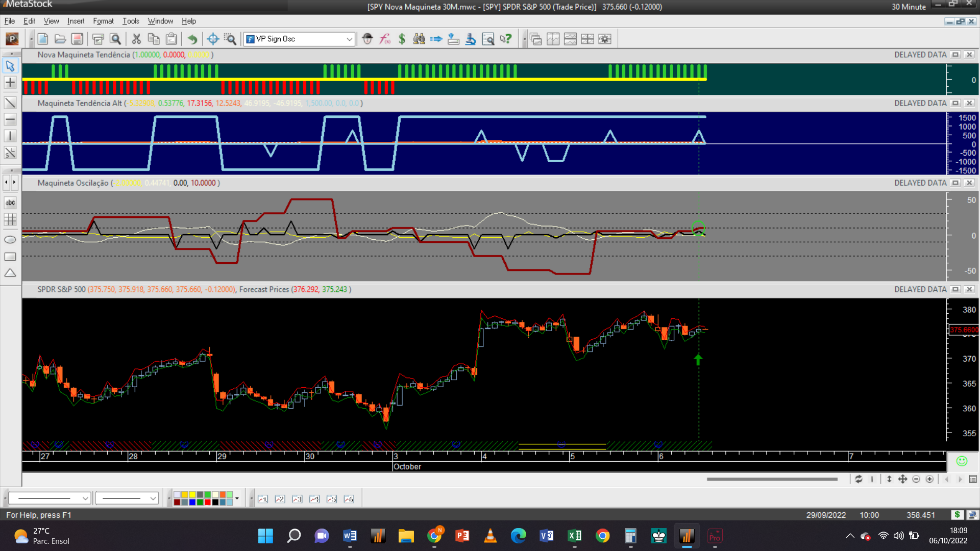Select the crosshair data window tool
980x551 pixels.
(213, 39)
